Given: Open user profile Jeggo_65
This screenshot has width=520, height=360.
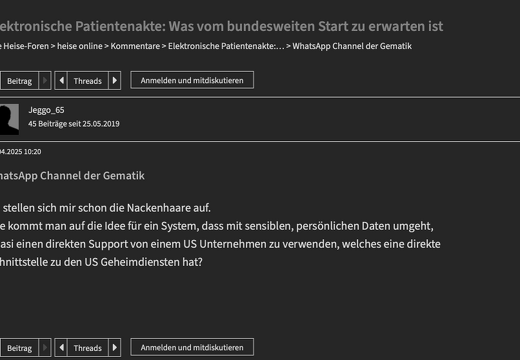Looking at the screenshot, I should [46, 110].
